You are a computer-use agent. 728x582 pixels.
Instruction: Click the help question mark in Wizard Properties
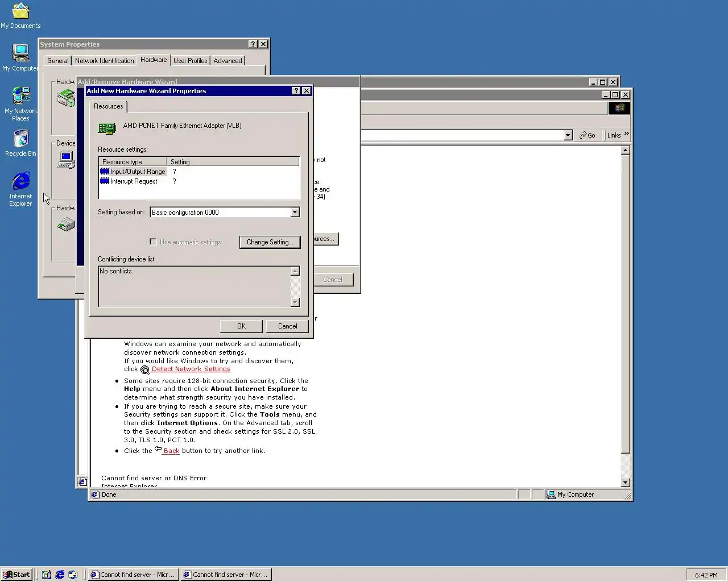[296, 91]
